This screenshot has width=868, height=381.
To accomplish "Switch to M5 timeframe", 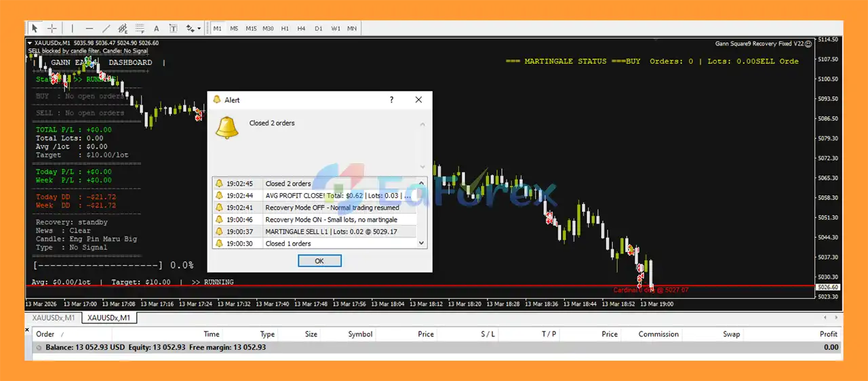I will pyautogui.click(x=234, y=28).
